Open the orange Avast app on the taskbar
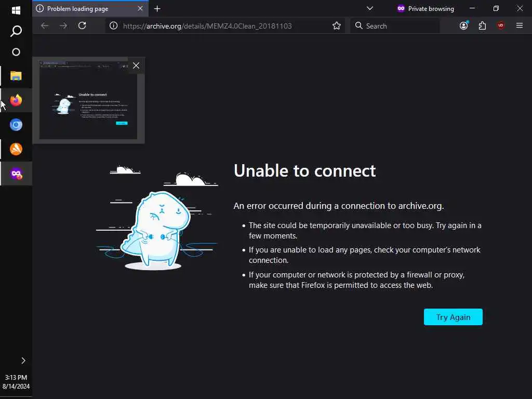This screenshot has height=399, width=532. (16, 149)
